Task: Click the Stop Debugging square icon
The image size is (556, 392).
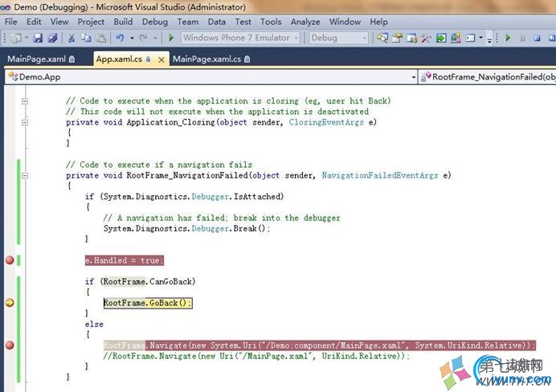Action: [x=538, y=38]
